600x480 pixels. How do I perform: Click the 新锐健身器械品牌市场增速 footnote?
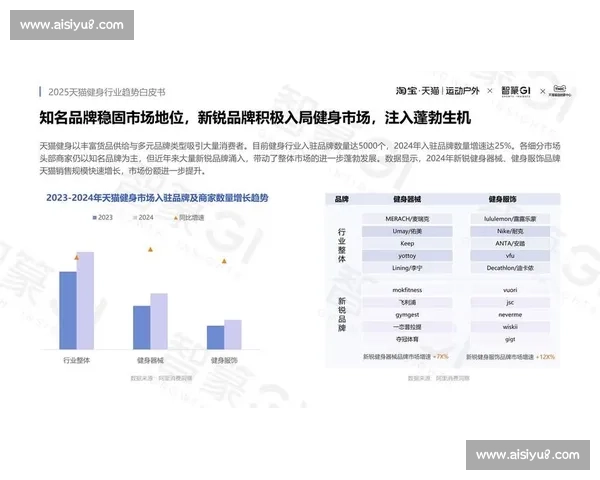[406, 356]
